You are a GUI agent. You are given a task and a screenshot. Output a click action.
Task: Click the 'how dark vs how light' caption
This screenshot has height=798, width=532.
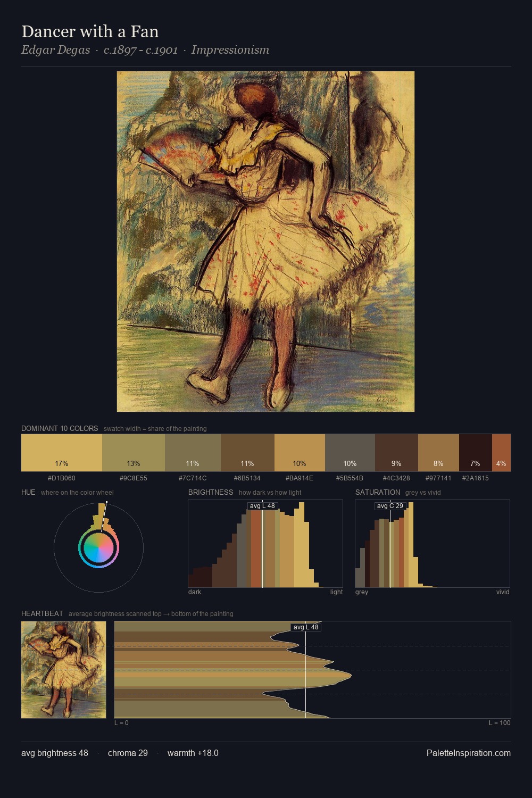[270, 493]
